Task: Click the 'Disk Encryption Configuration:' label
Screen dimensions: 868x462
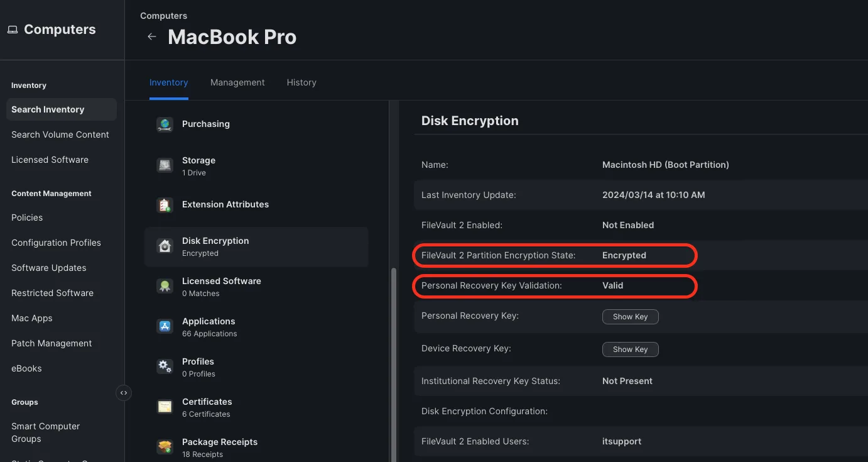Action: (x=484, y=411)
